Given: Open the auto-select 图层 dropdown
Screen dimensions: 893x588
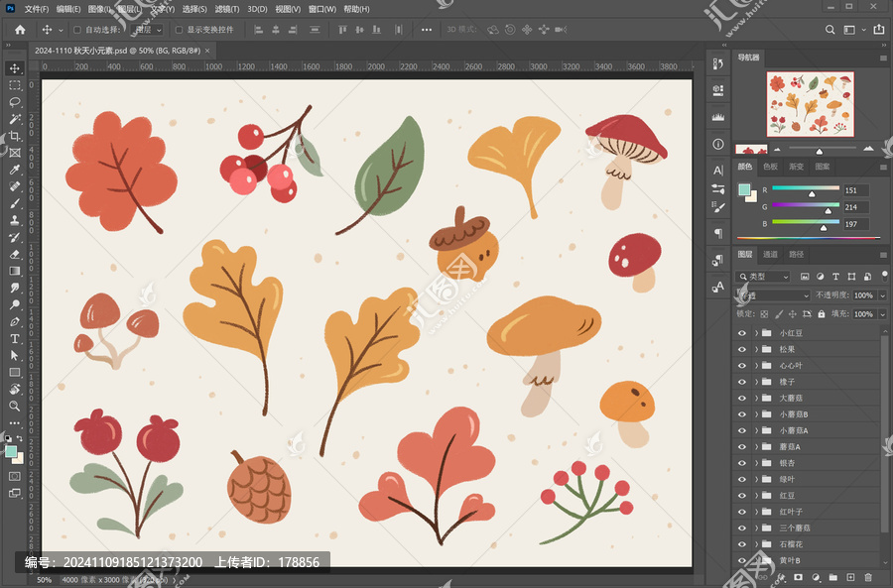Looking at the screenshot, I should point(148,30).
